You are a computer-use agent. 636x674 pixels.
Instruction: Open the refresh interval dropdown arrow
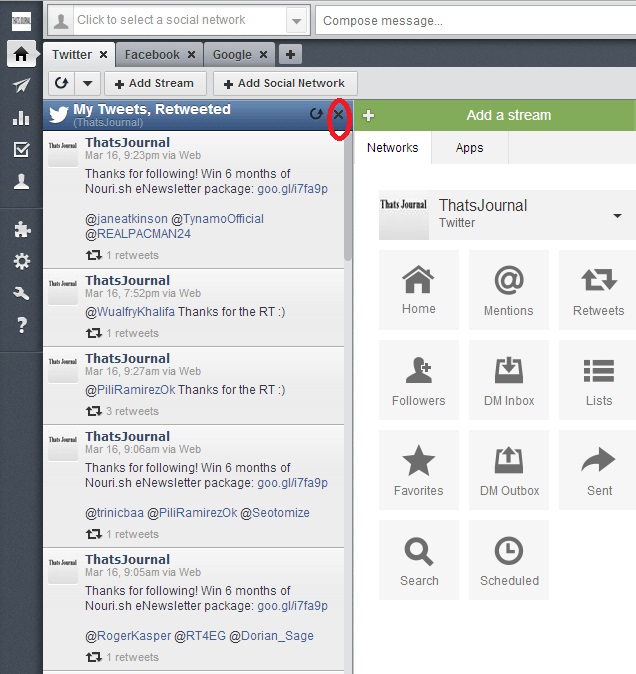click(x=88, y=83)
